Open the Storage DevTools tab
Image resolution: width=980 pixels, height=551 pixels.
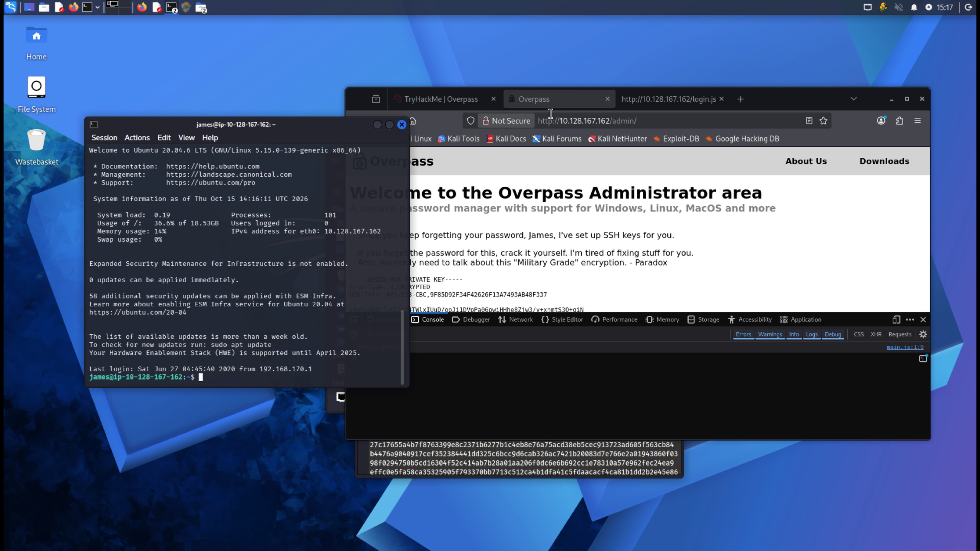[x=703, y=319]
